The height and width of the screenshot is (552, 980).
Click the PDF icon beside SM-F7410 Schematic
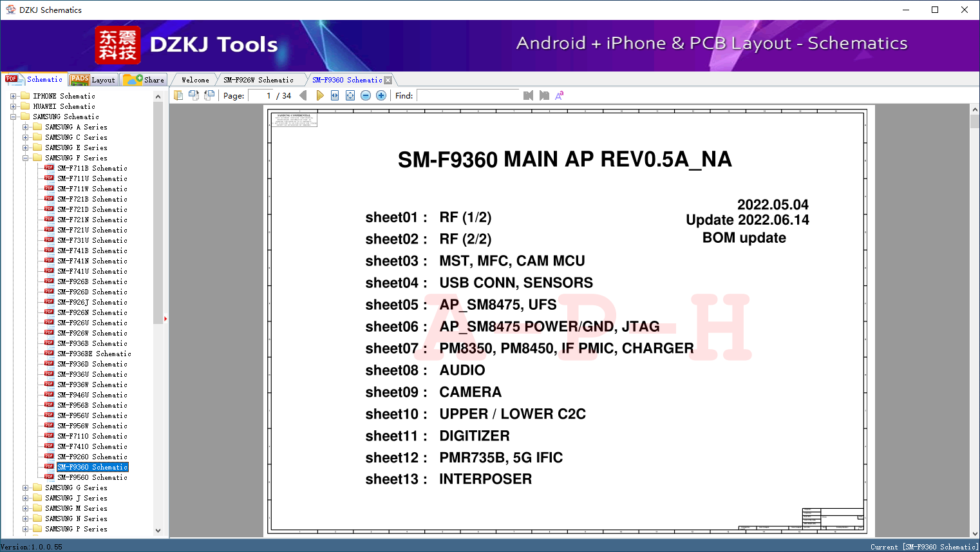coord(49,446)
